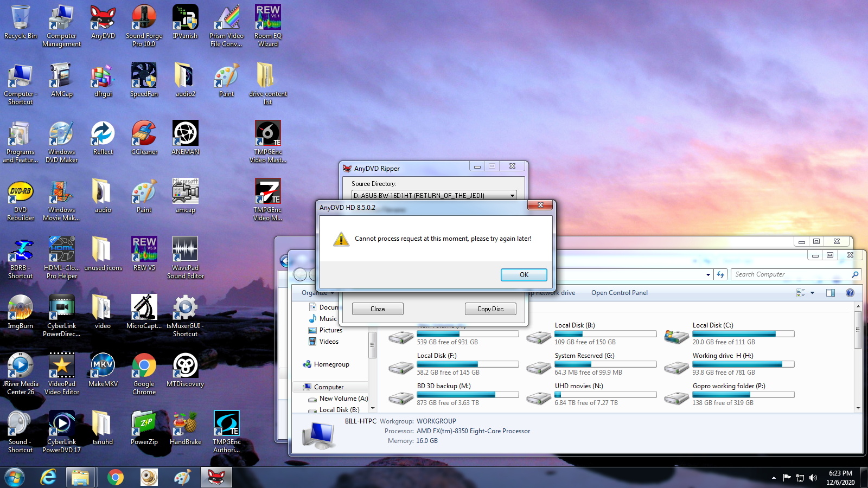Select the MTDiscovery desktop icon
The height and width of the screenshot is (488, 868).
click(x=185, y=370)
